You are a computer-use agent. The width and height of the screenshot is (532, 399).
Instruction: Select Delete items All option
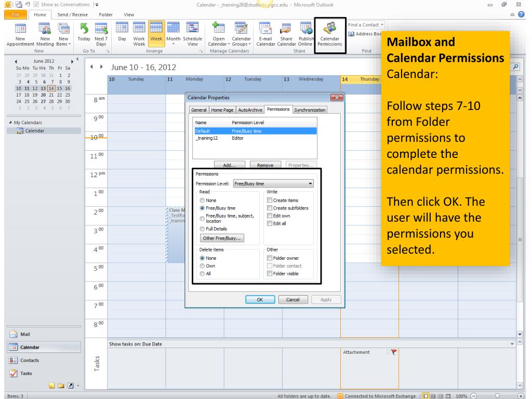coord(202,274)
